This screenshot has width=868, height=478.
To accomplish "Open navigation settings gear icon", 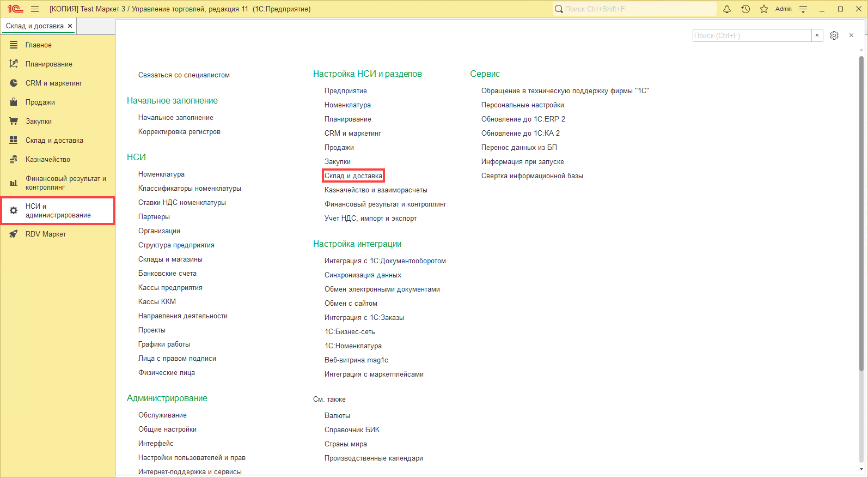I will click(834, 35).
